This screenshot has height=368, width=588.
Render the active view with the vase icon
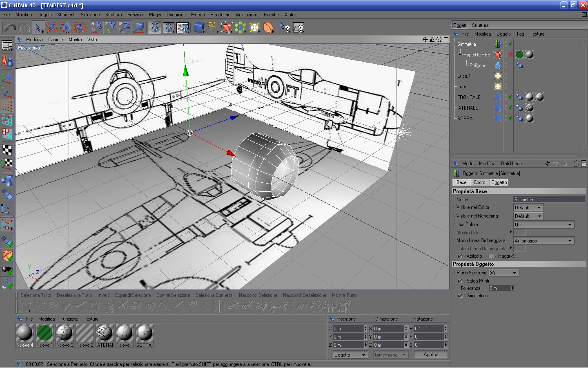pos(155,27)
